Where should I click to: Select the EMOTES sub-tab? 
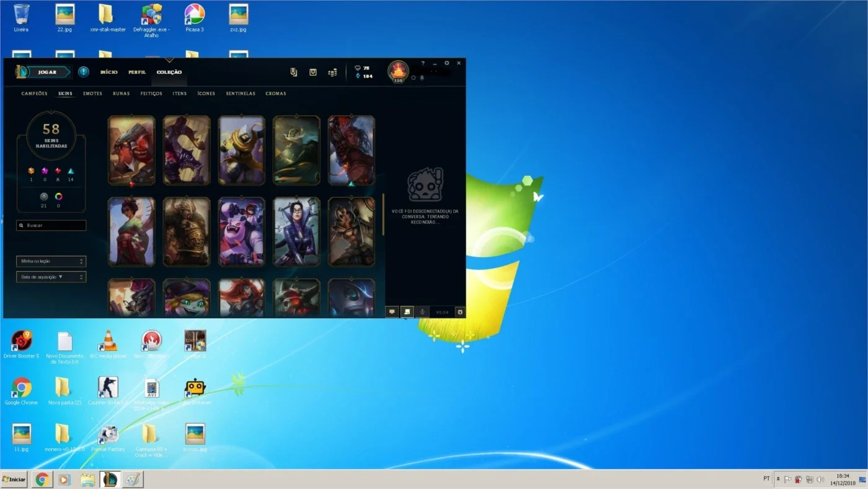92,94
